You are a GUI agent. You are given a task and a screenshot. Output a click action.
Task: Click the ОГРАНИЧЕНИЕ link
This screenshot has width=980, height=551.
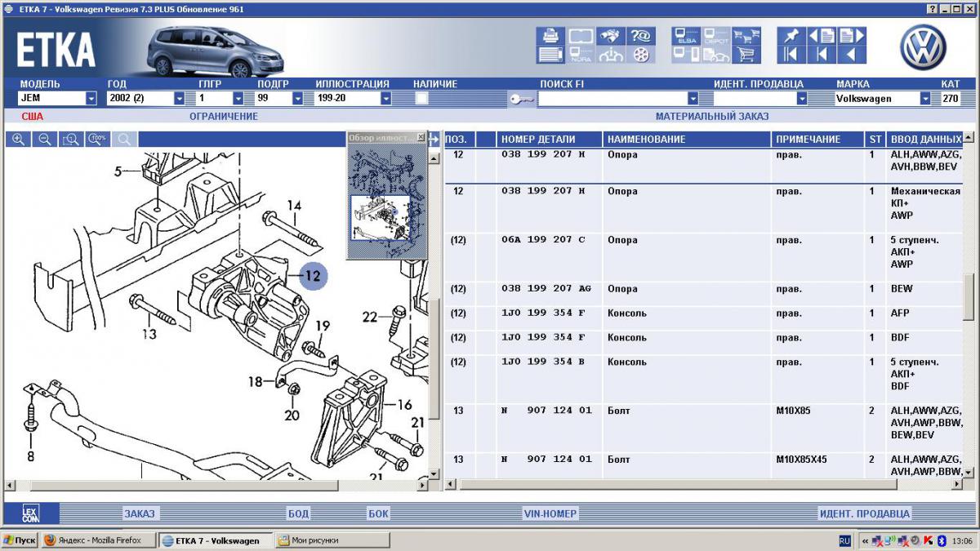click(x=224, y=117)
